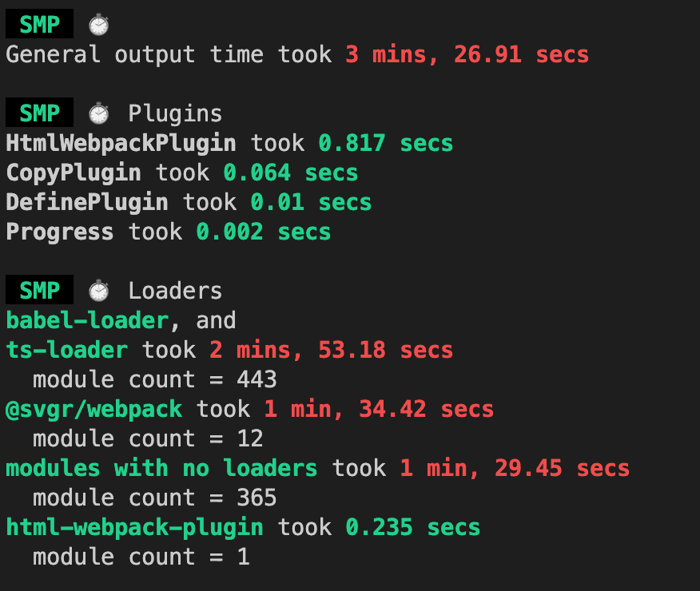
Task: Select the DefinePlugin entry
Action: 87,203
